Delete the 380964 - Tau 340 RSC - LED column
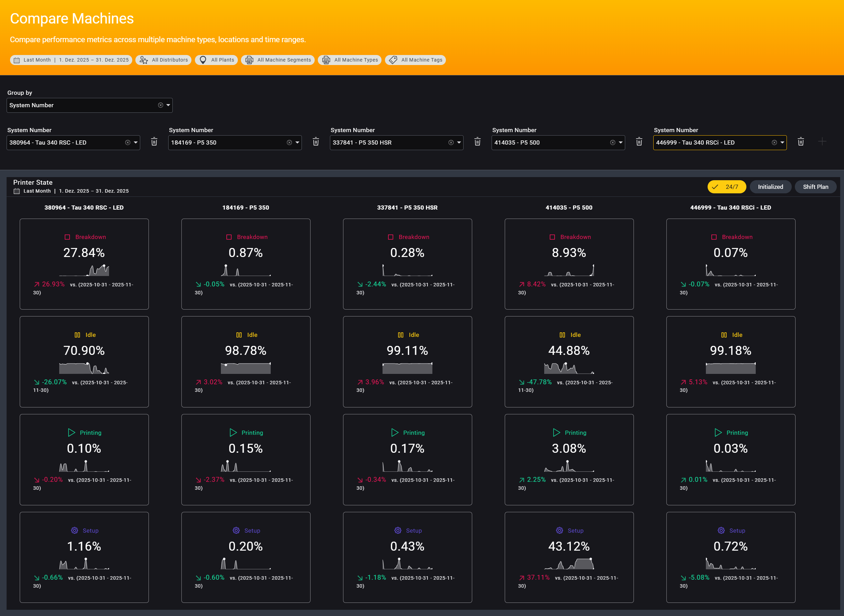 click(154, 142)
